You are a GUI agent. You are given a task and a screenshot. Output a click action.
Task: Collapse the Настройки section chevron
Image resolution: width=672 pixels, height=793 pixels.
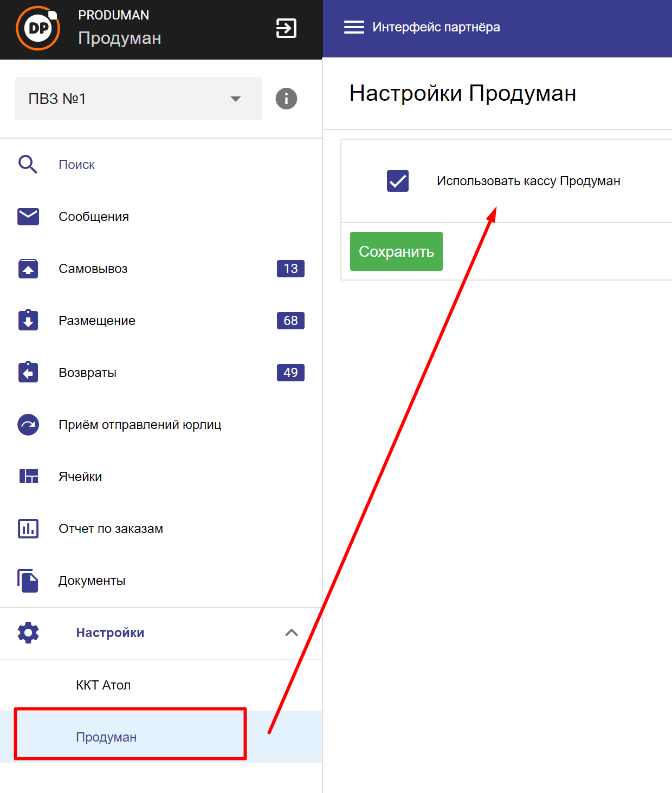pos(292,633)
